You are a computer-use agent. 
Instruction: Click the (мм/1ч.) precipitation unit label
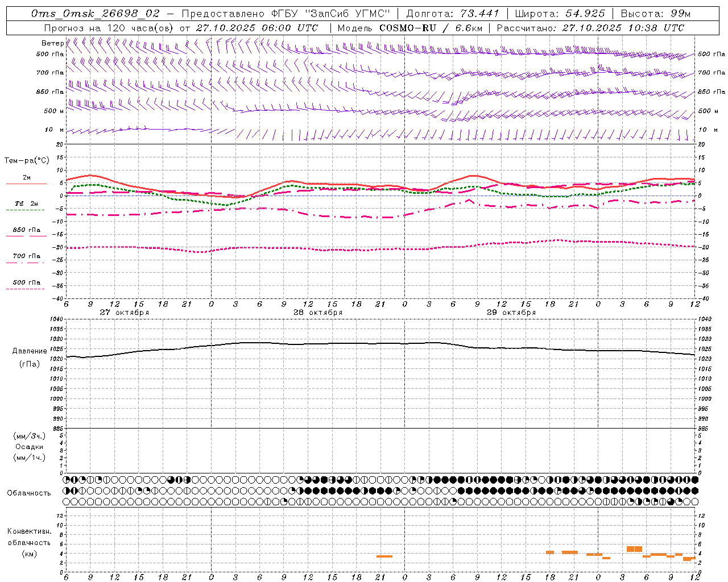30,458
